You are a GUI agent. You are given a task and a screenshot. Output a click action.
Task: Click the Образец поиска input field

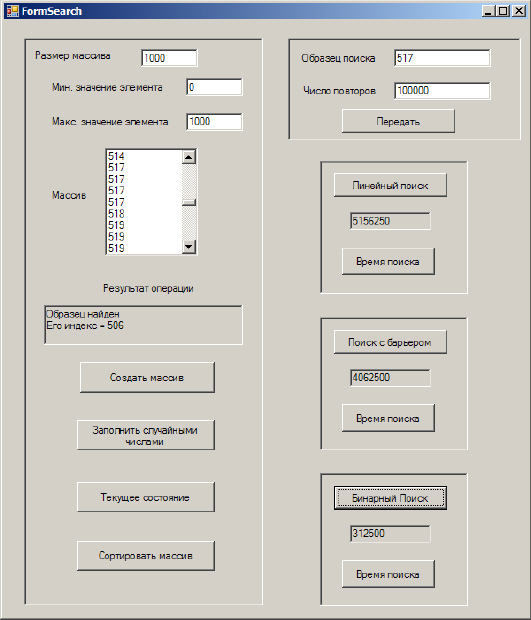442,58
